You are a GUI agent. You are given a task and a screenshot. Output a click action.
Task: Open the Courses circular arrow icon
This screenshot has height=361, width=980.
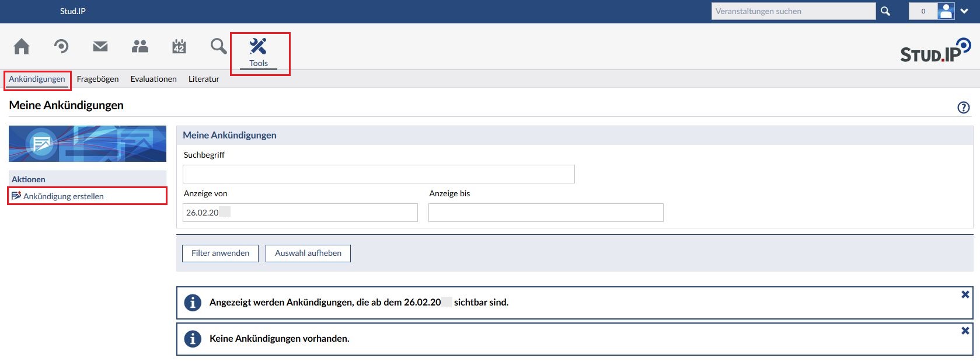click(61, 46)
